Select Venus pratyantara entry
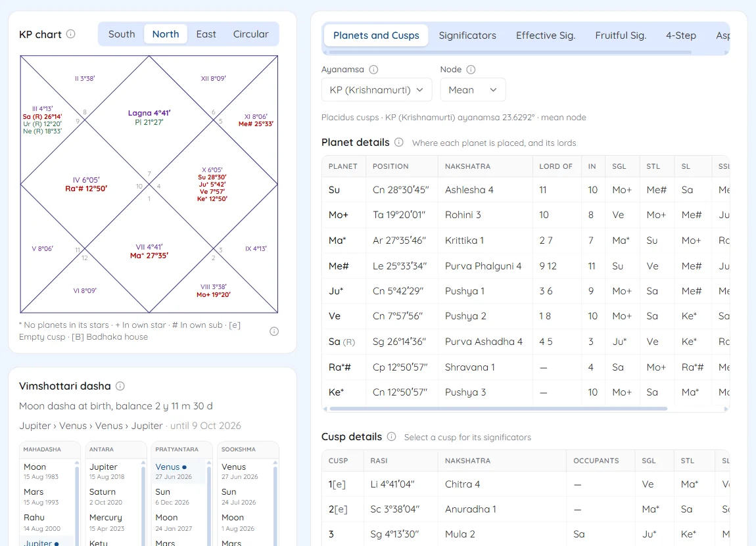 click(178, 471)
